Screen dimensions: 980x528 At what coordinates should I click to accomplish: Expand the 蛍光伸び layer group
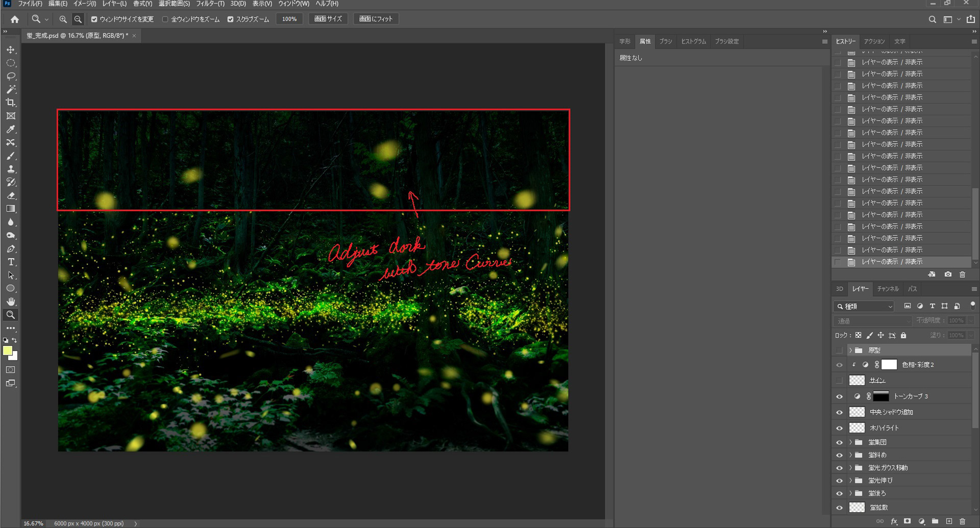850,481
